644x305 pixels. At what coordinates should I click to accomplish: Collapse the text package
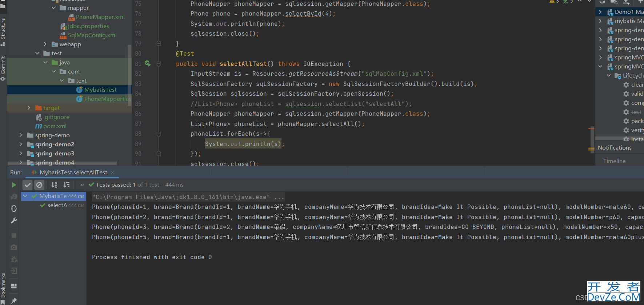click(62, 80)
